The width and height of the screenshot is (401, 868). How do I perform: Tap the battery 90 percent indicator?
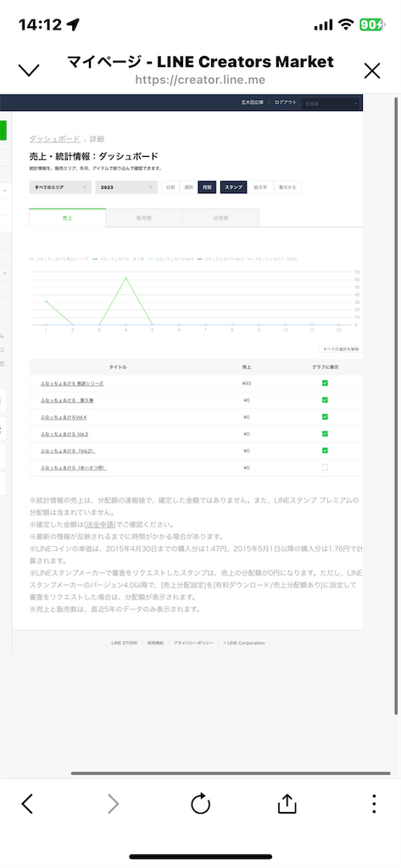click(371, 25)
